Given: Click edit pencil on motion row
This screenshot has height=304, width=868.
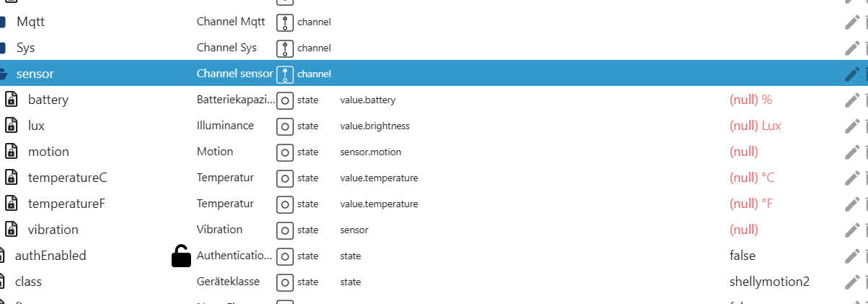Looking at the screenshot, I should click(852, 152).
